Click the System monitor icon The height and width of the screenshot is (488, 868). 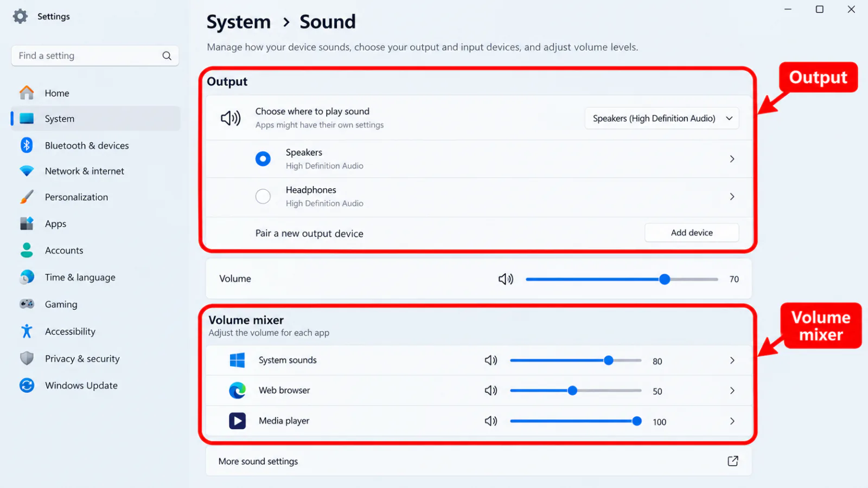pos(27,119)
